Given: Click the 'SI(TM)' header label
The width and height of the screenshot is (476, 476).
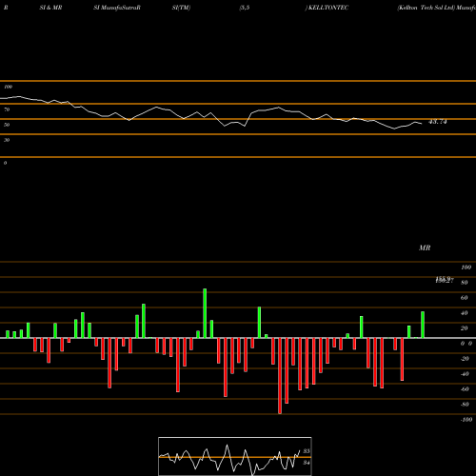Looking at the screenshot, I should coord(181,8).
